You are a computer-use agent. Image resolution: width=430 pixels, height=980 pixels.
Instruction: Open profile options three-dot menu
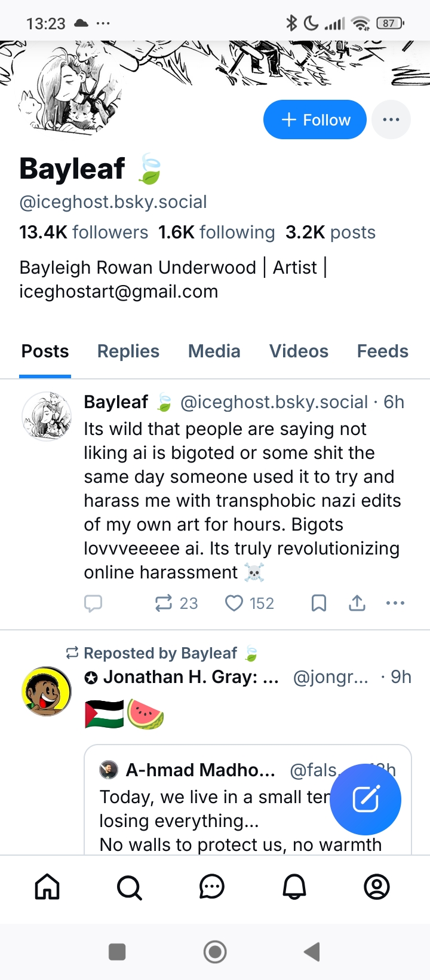[x=391, y=120]
